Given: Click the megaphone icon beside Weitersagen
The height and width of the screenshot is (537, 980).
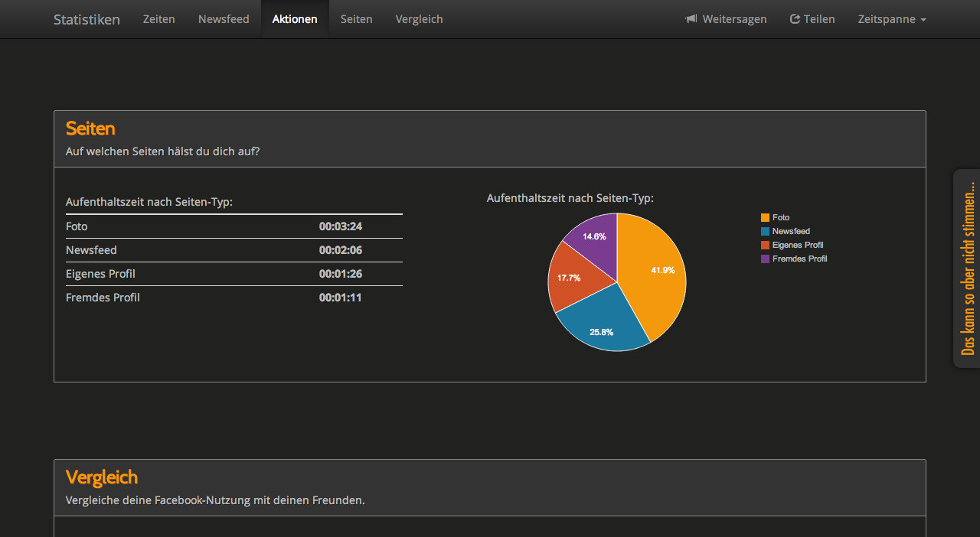Looking at the screenshot, I should [691, 19].
